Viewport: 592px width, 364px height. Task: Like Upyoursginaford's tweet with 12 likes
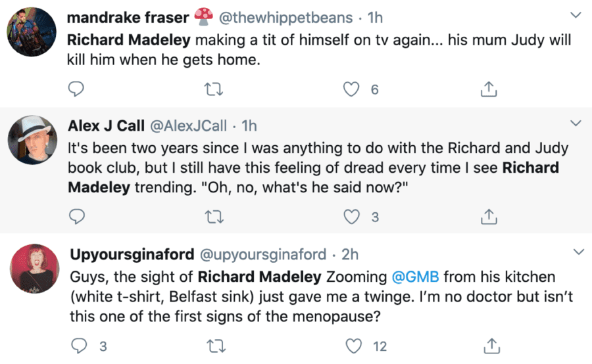353,344
